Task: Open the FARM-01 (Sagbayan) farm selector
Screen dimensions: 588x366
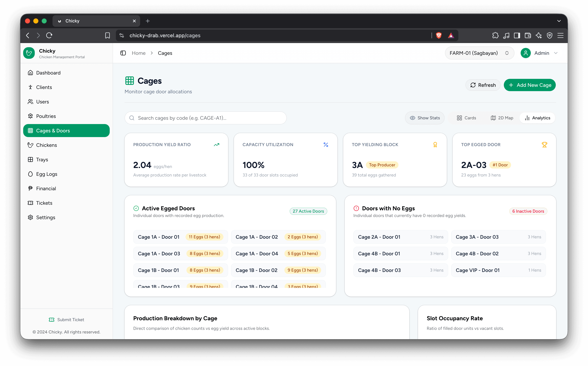Action: (x=479, y=53)
